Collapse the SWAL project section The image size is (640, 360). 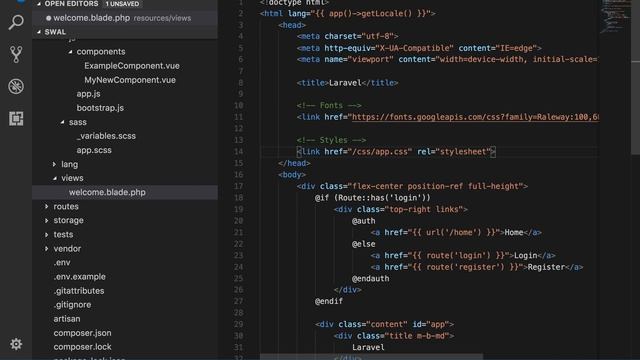pyautogui.click(x=39, y=32)
